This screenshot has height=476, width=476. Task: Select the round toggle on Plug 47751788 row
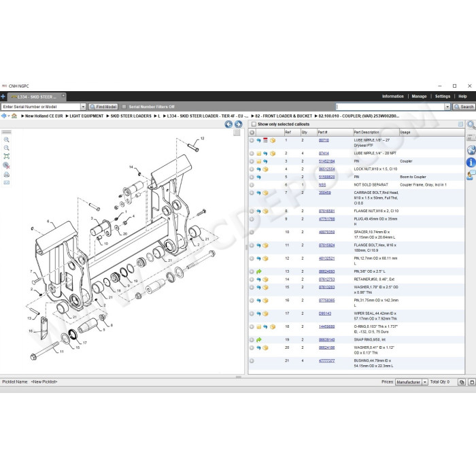click(x=252, y=219)
